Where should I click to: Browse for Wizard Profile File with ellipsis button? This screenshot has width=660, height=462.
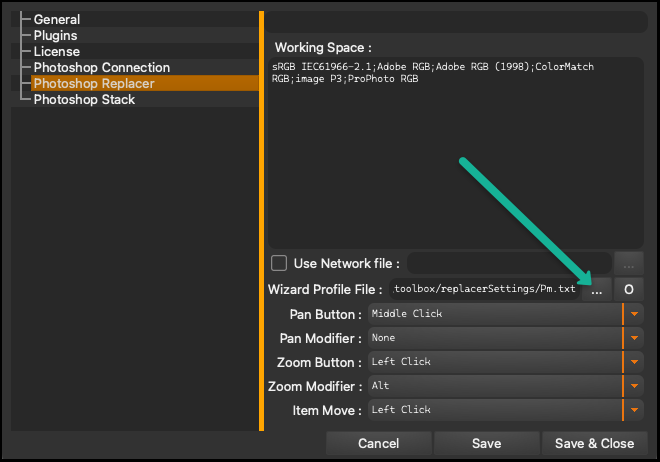click(596, 289)
